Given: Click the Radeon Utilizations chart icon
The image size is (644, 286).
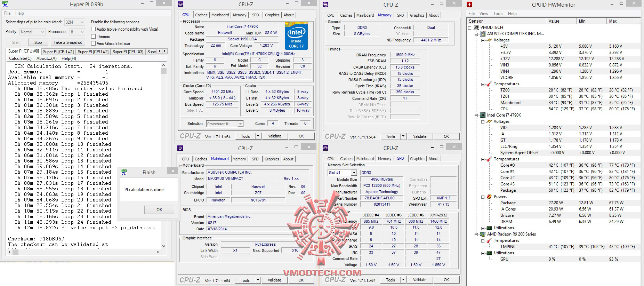Looking at the screenshot, I should [x=489, y=253].
